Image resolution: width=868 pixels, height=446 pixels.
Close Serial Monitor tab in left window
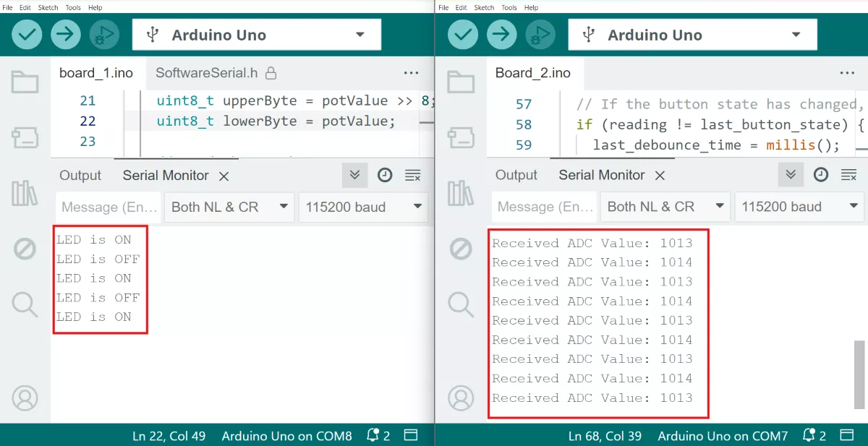[224, 176]
